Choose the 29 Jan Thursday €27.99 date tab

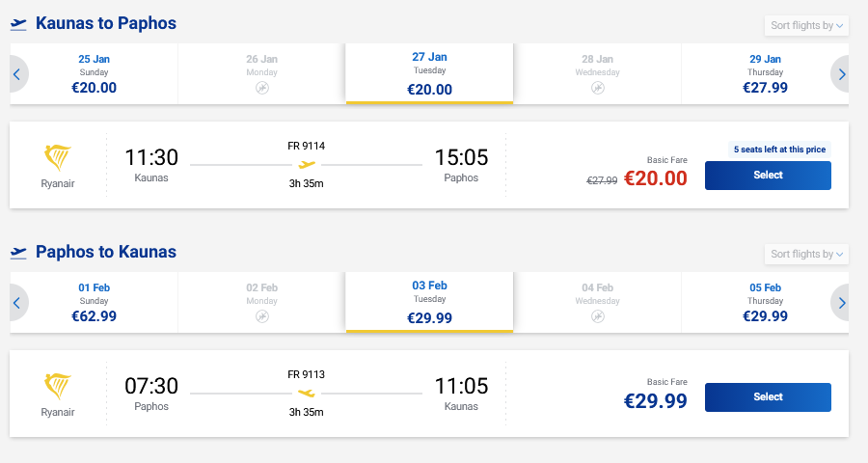765,73
